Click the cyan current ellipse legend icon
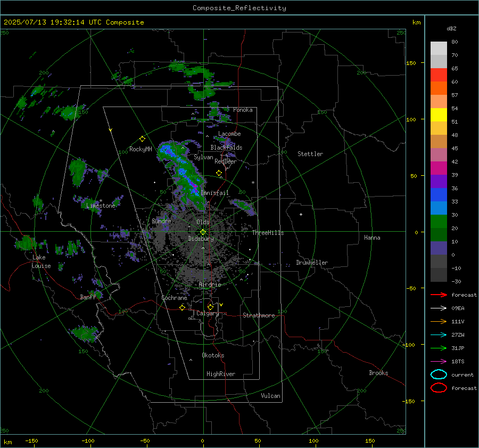 click(x=439, y=374)
